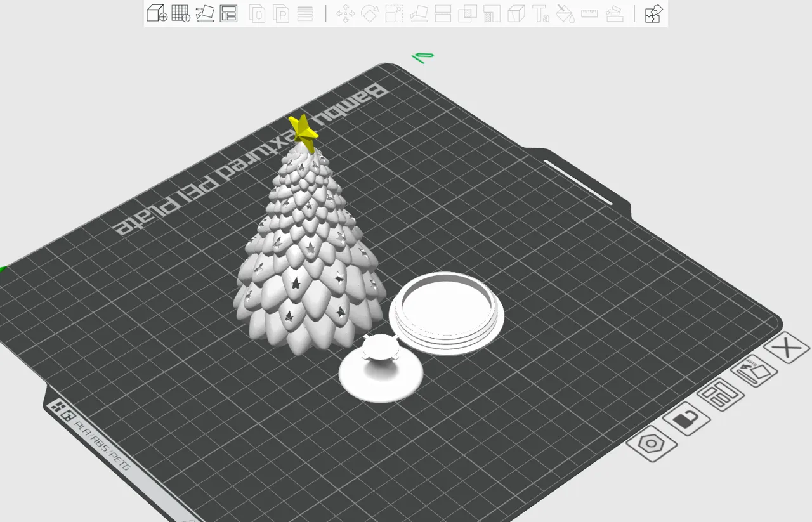
Task: Open the Mesh Boolean tool
Action: click(468, 13)
